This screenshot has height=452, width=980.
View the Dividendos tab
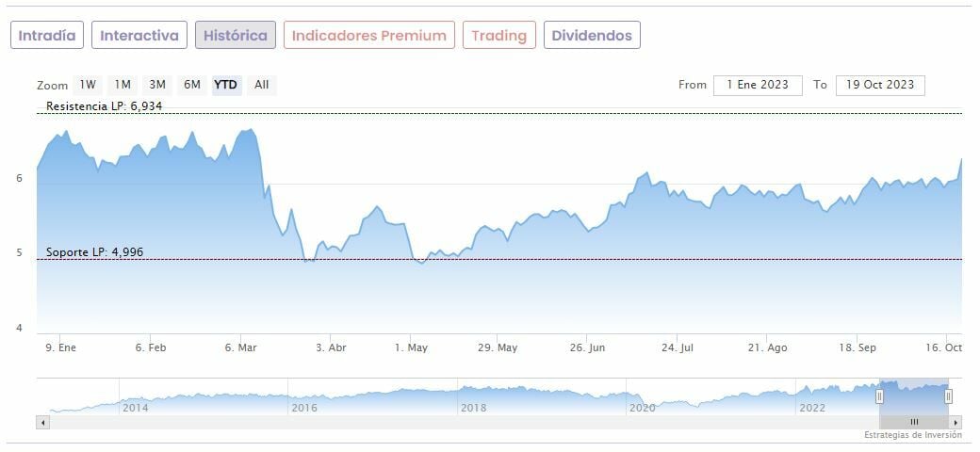point(593,36)
